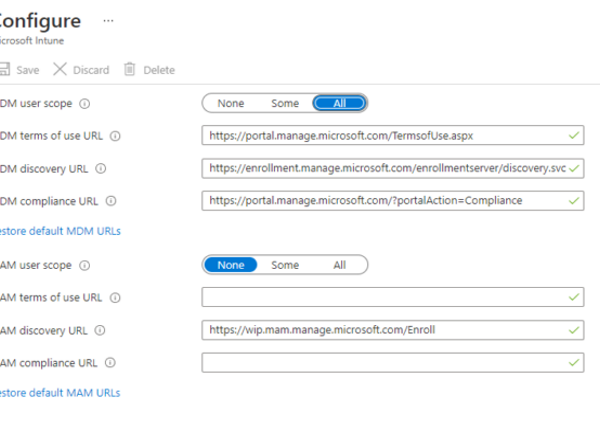Click the MAM terms of use URL label
The width and height of the screenshot is (600, 433).
pos(51,297)
